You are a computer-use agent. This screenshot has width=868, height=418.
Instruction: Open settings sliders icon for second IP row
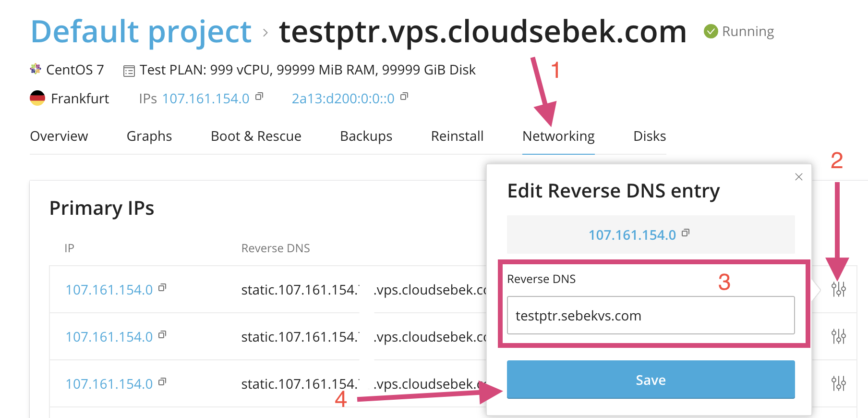tap(839, 336)
